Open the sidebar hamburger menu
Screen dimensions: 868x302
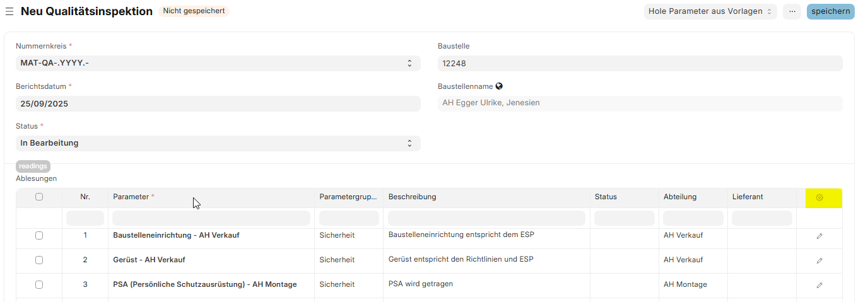(x=9, y=11)
